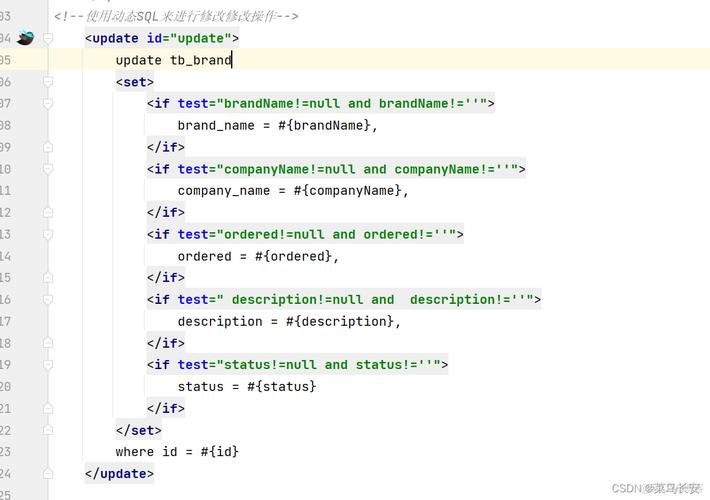Screen dimensions: 710x500
Task: Click 'description = #{description},' text
Action: coord(289,321)
